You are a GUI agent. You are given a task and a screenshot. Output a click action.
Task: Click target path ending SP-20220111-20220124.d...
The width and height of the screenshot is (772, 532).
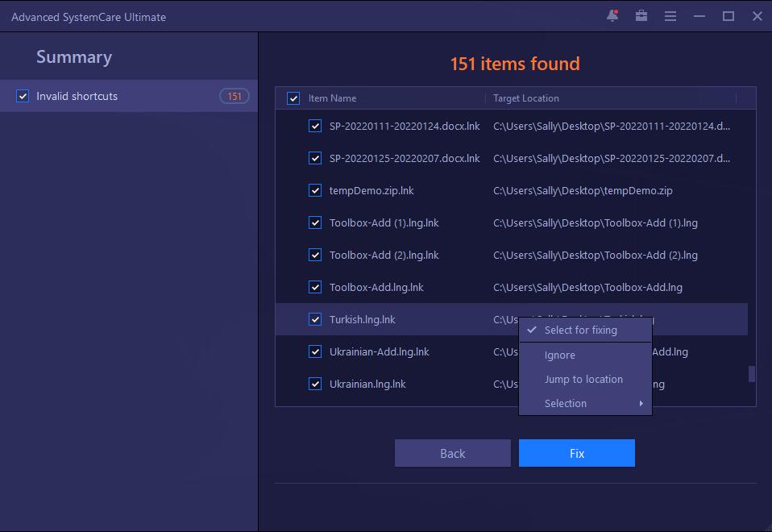coord(612,126)
